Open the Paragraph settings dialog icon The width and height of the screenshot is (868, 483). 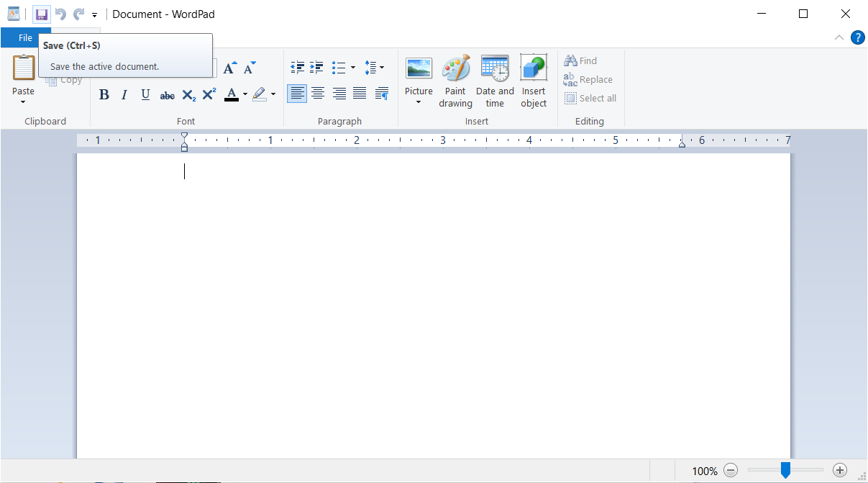[382, 94]
